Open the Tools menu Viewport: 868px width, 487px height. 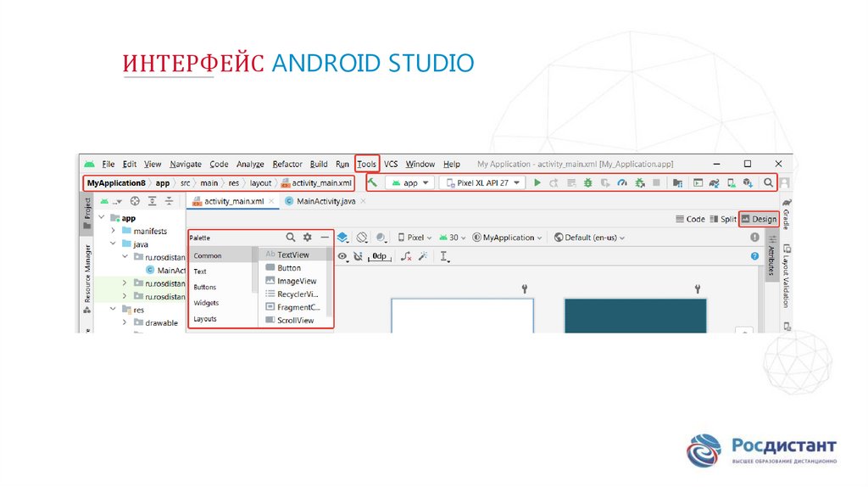(x=366, y=164)
